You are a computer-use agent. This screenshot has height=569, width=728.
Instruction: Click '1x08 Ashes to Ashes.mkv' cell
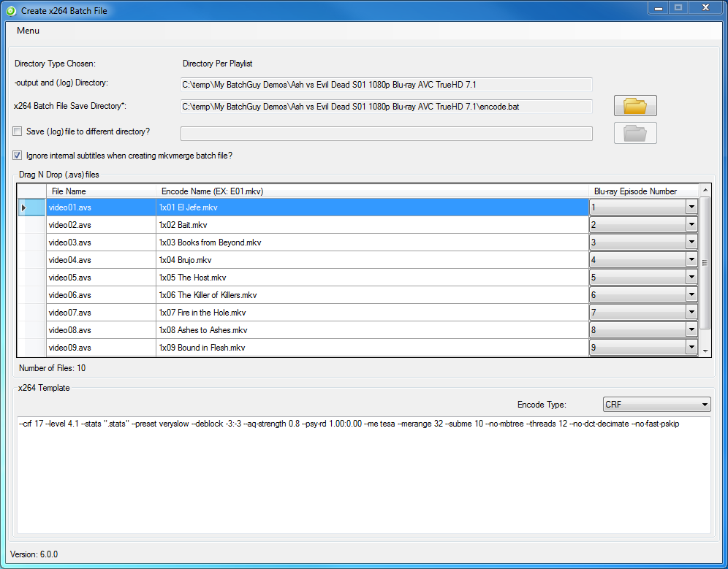coord(372,330)
